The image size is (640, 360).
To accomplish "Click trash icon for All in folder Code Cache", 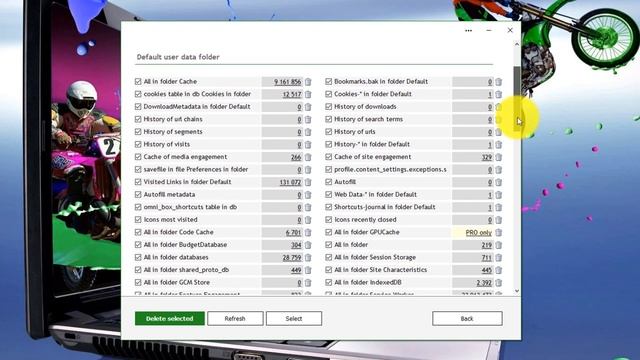I will (308, 232).
